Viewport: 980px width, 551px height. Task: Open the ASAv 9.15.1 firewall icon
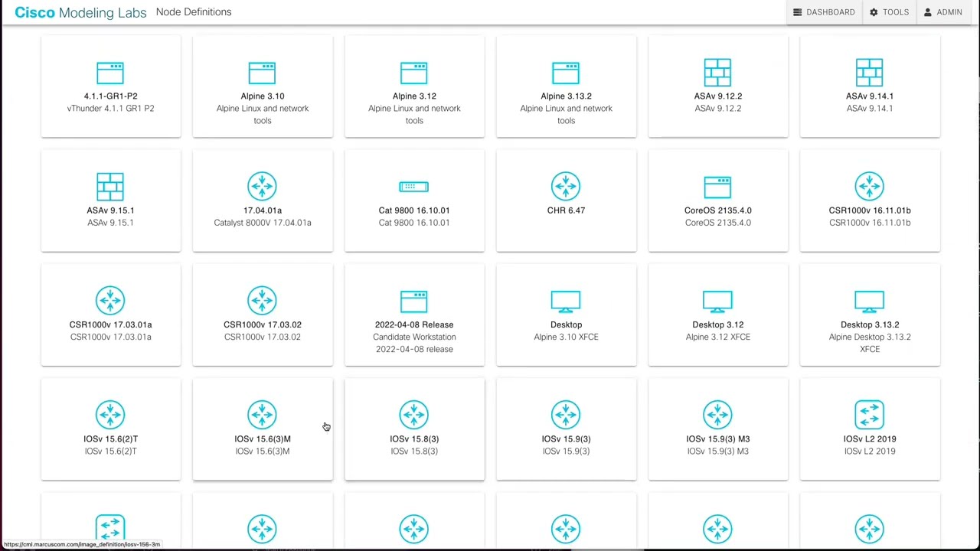pos(110,187)
